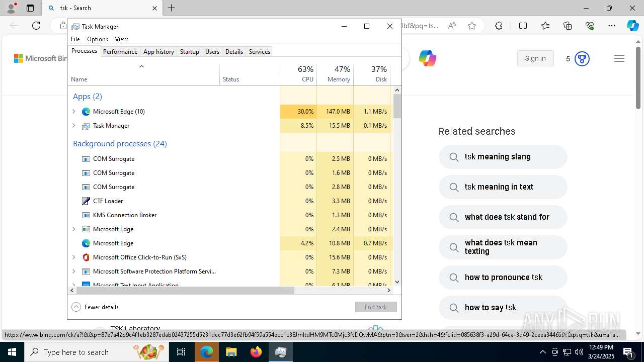This screenshot has width=644, height=362.
Task: Expand Task Manager process row
Action: (74, 126)
